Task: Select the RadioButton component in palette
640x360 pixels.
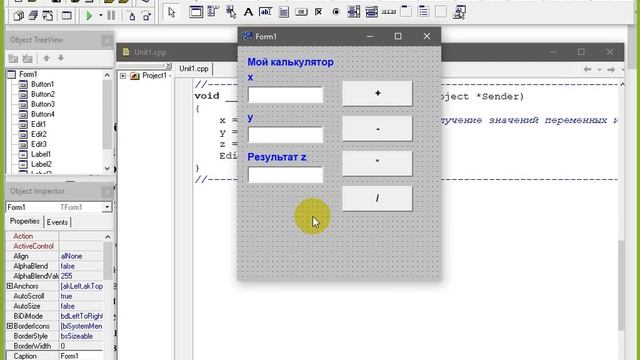Action: click(x=336, y=12)
